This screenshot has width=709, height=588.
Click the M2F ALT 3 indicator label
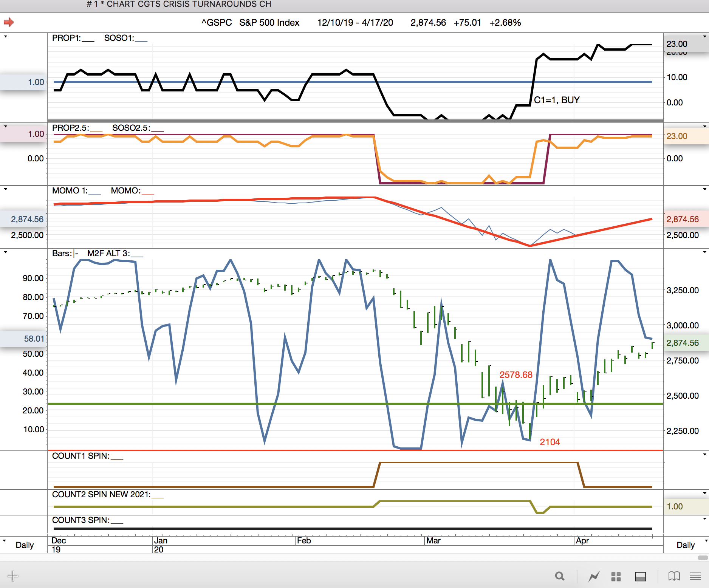(108, 254)
